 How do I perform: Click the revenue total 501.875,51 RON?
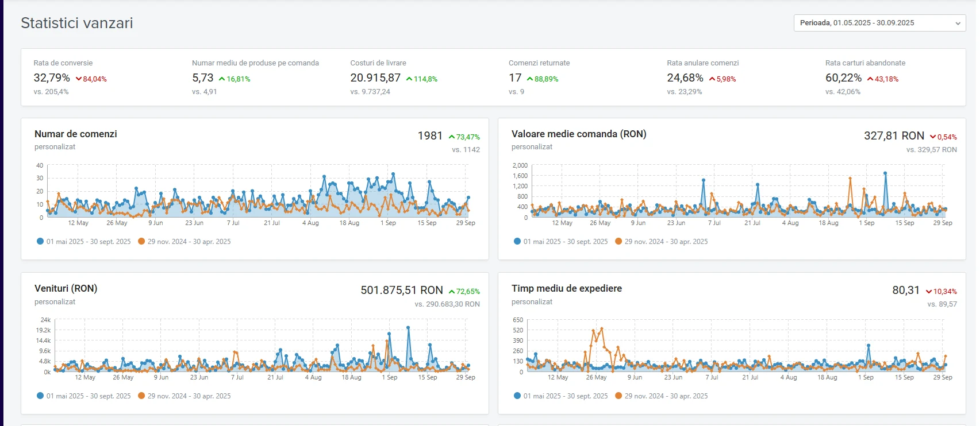(402, 291)
